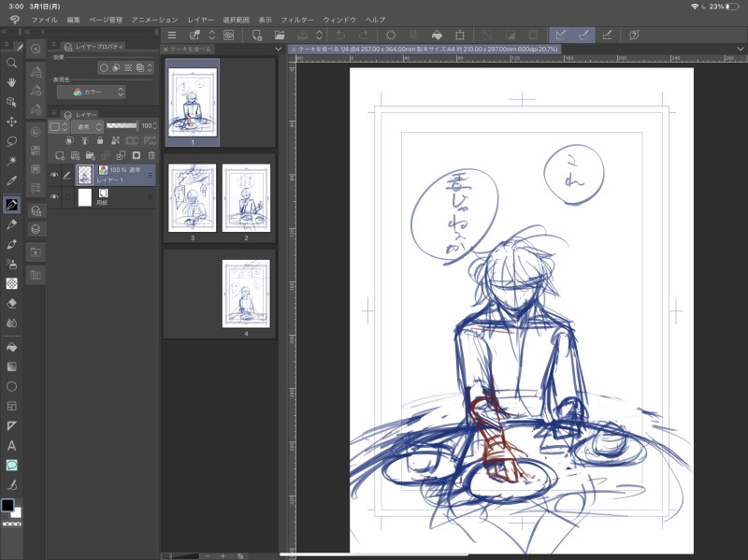Click the opacity 100 stepper arrows
748x560 pixels.
(155, 126)
